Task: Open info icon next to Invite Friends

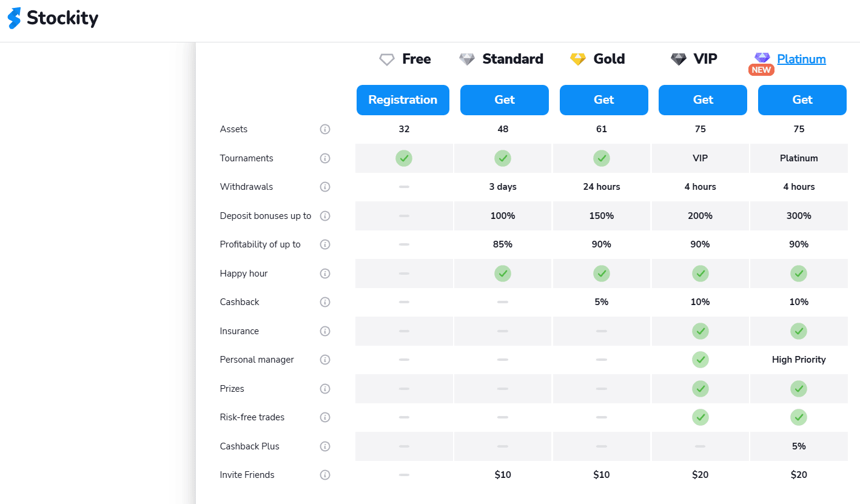Action: click(325, 475)
